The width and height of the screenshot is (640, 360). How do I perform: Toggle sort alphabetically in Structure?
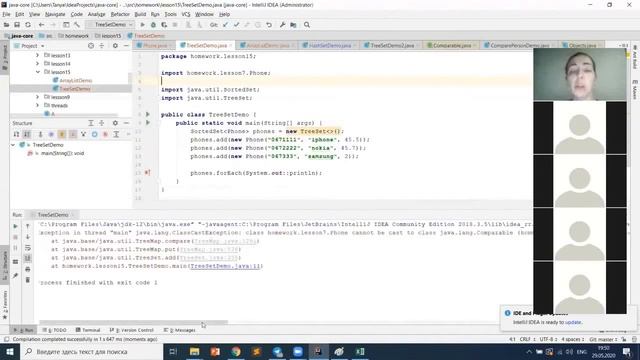27,134
